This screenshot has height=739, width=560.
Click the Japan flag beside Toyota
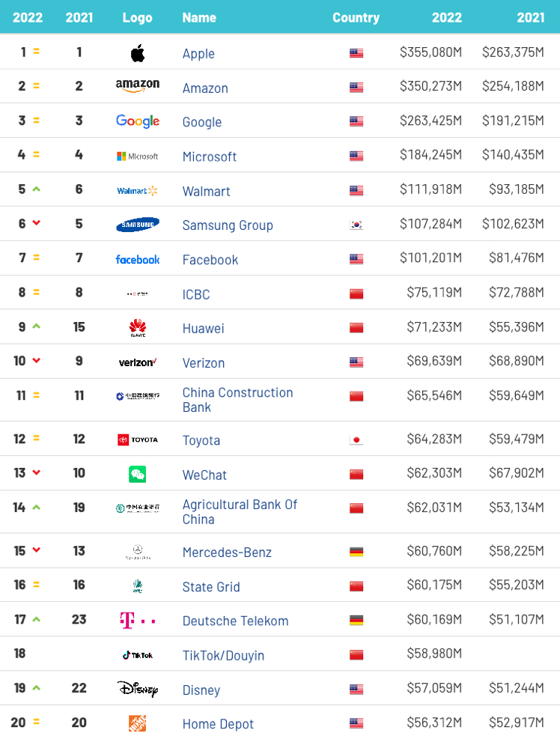pyautogui.click(x=356, y=440)
